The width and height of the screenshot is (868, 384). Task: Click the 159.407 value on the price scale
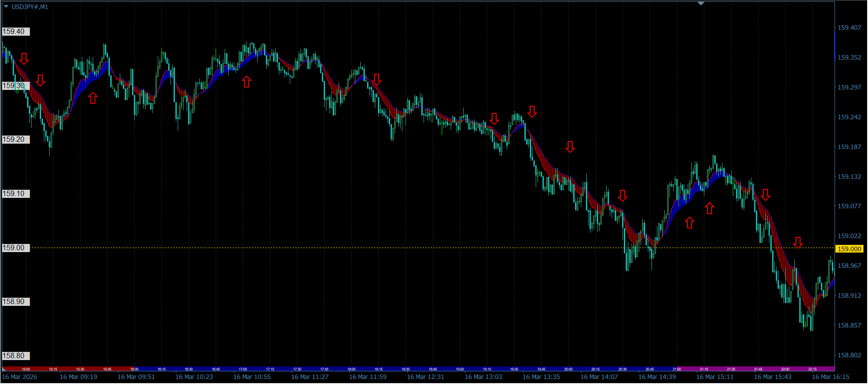click(x=849, y=28)
